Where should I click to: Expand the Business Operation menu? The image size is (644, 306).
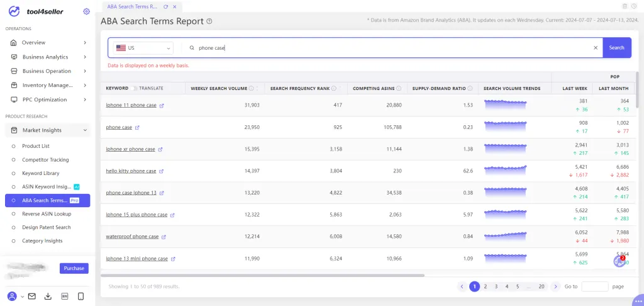coord(48,71)
